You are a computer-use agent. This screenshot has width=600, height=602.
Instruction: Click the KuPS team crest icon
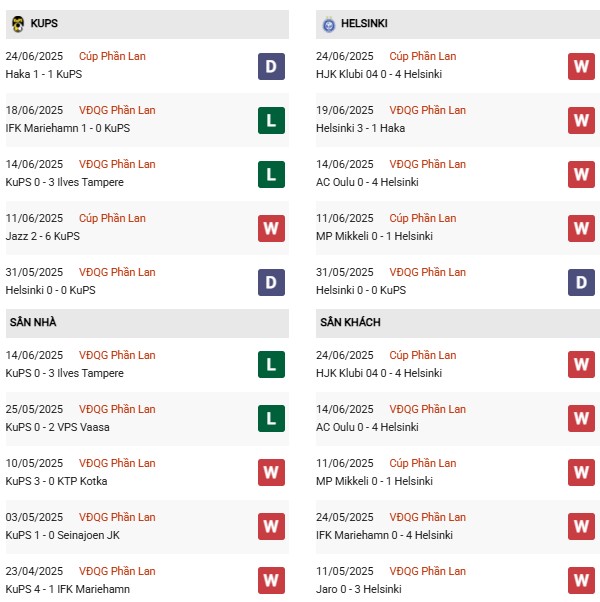[18, 24]
